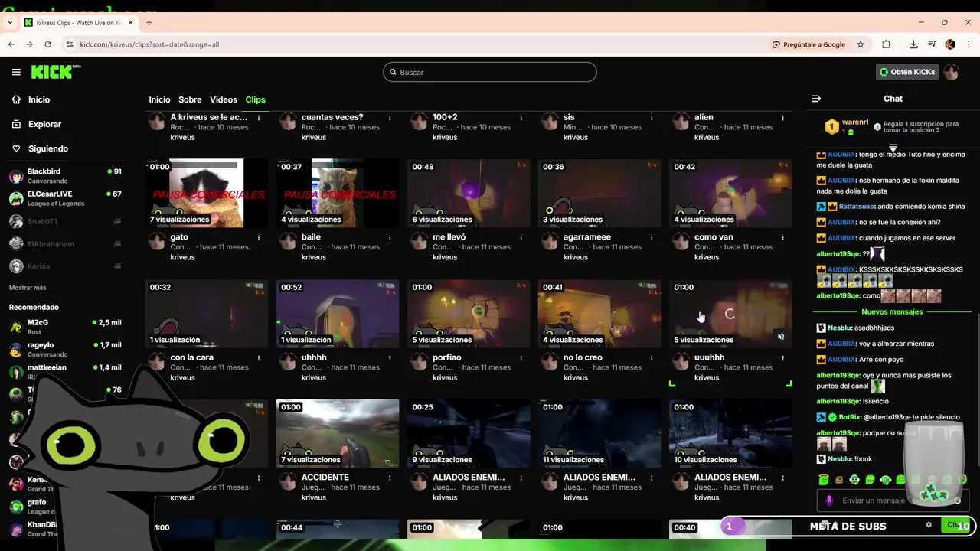Screen dimensions: 980x551
Task: Open Chrome extensions puzzle icon
Action: point(886,44)
